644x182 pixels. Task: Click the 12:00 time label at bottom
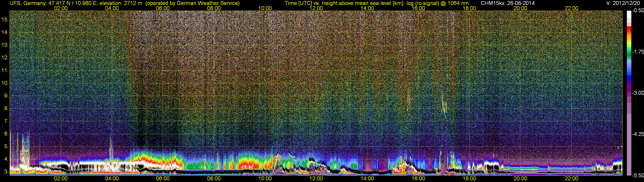[x=316, y=179]
